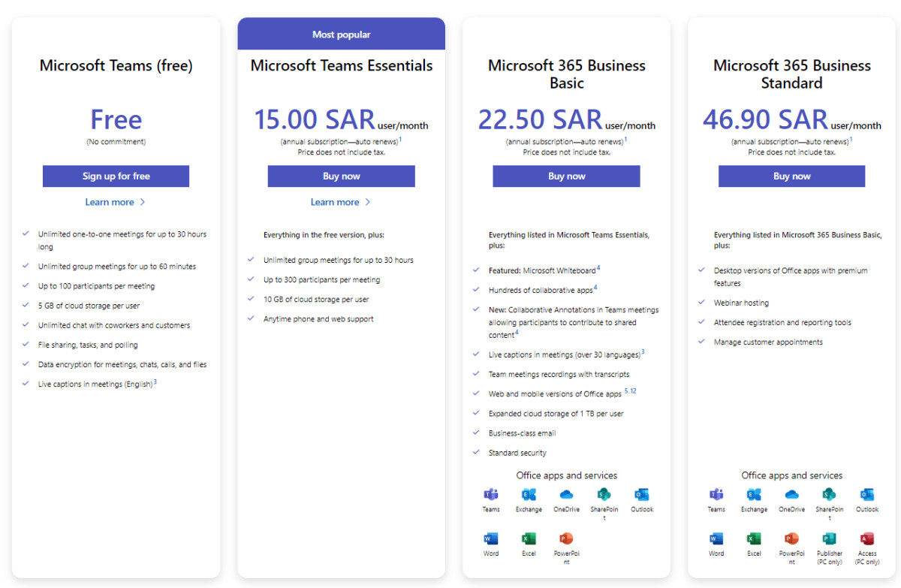
Task: Click Office apps and services in Basic card
Action: point(566,475)
